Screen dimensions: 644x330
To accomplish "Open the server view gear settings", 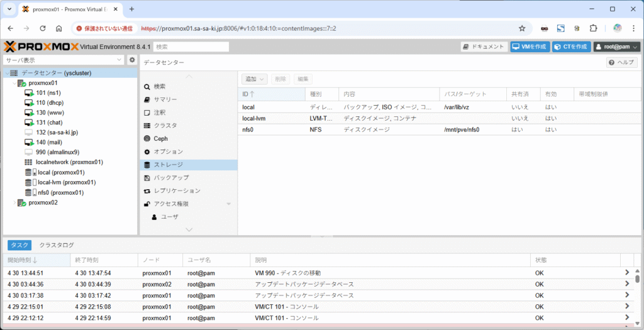I will point(132,60).
